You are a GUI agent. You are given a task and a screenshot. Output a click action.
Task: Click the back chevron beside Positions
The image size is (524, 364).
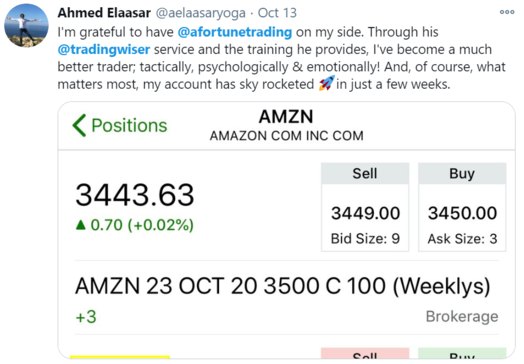coord(79,125)
